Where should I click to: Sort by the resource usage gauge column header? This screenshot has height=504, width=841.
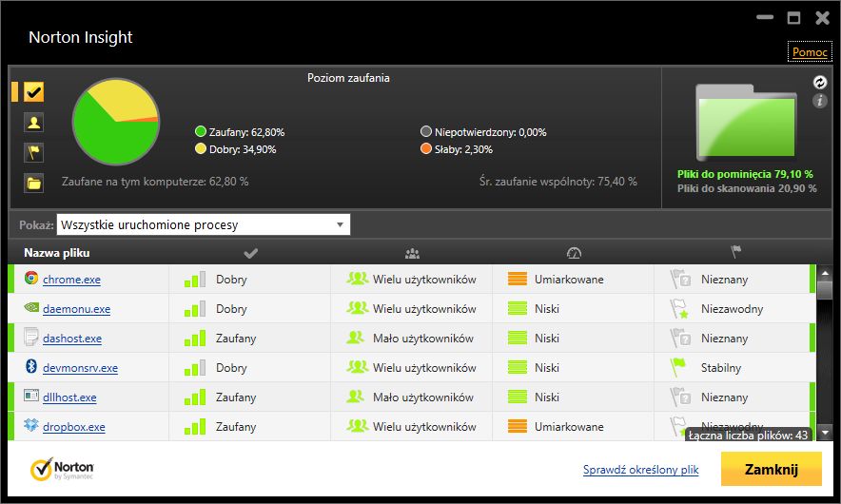pos(574,253)
